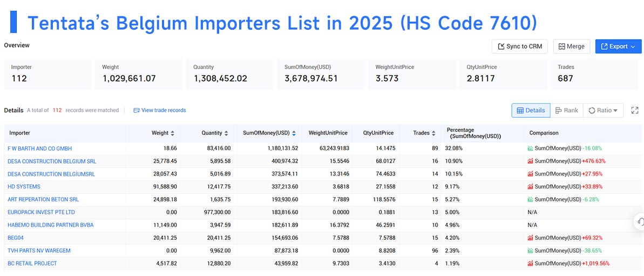Viewport: 644px width, 276px height.
Task: Open View trade records link
Action: coord(160,110)
